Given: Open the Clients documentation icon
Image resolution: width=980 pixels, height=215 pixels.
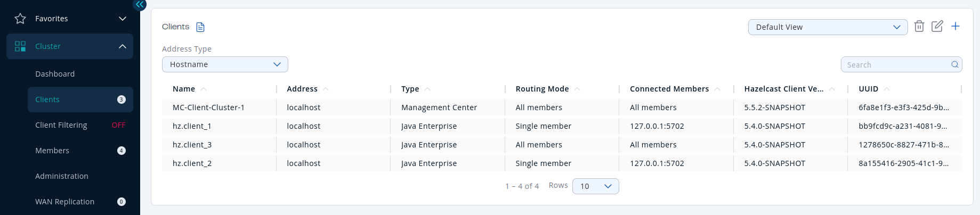Looking at the screenshot, I should point(200,27).
